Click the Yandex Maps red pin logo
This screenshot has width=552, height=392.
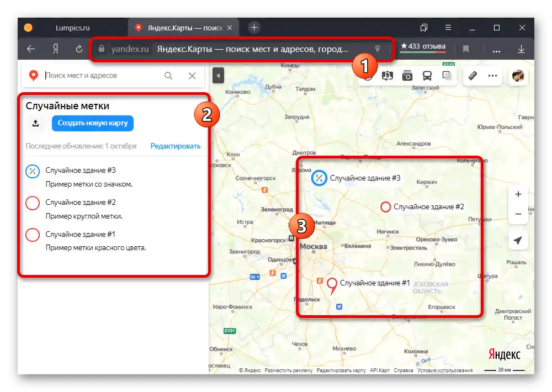coord(34,76)
